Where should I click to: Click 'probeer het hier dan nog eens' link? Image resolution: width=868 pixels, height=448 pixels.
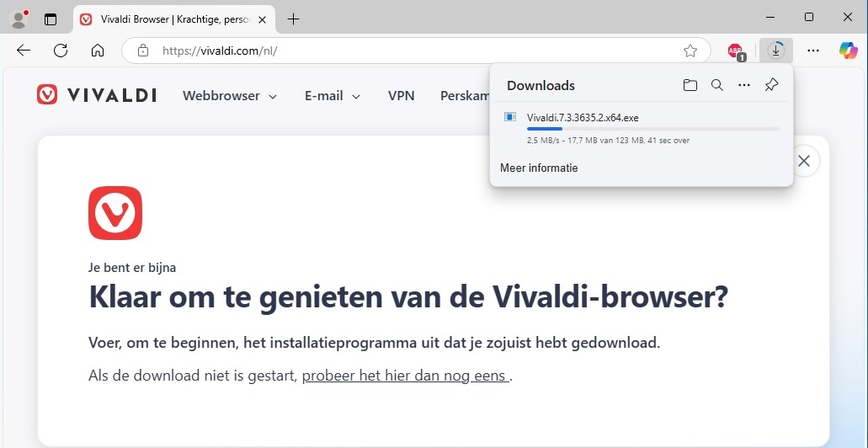pyautogui.click(x=405, y=376)
